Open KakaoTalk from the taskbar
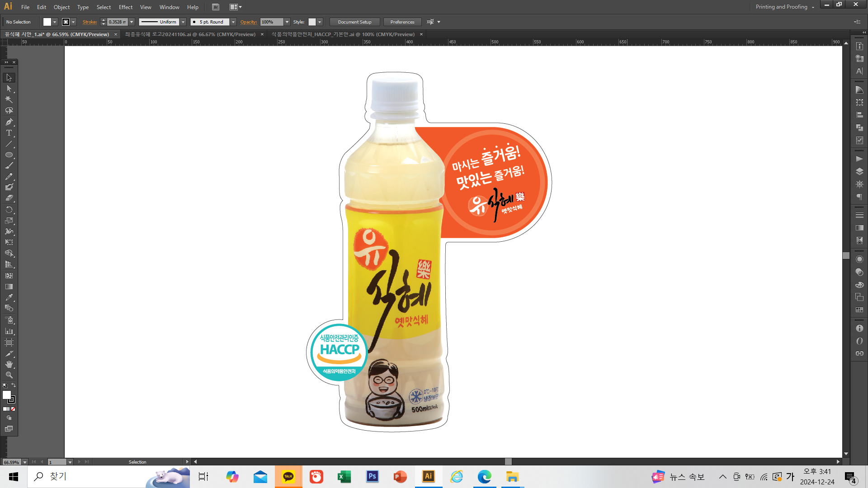 [x=288, y=477]
